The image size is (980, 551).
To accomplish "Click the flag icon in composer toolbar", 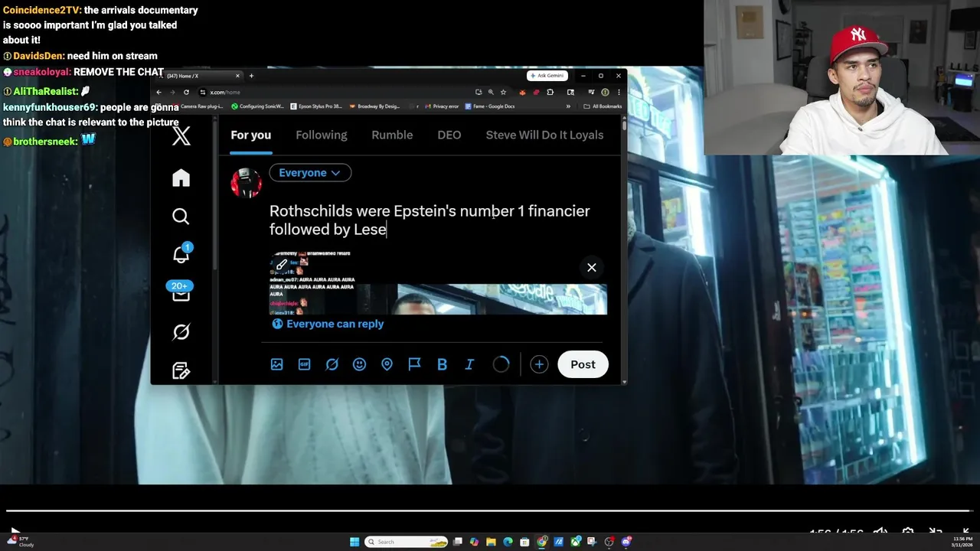I will click(414, 364).
